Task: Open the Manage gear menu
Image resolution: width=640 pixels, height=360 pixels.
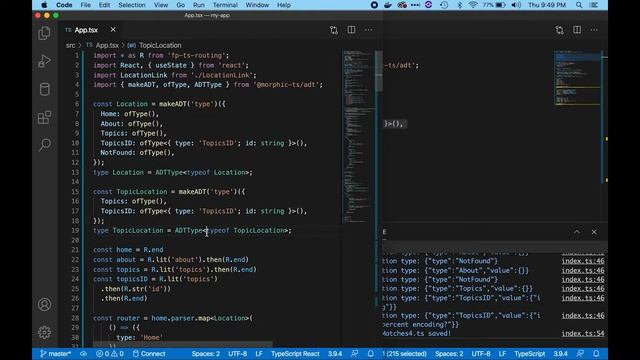Action: click(x=44, y=332)
